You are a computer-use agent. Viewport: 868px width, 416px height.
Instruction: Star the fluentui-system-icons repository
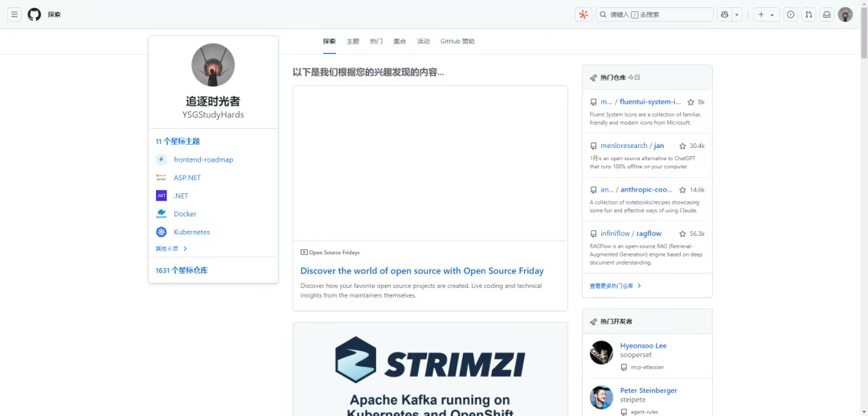691,102
